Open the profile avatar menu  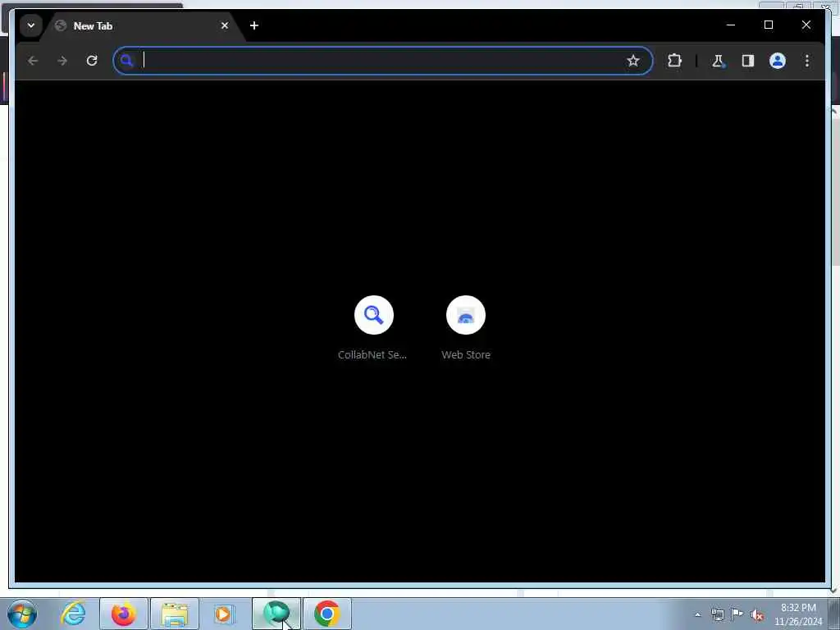pos(778,61)
